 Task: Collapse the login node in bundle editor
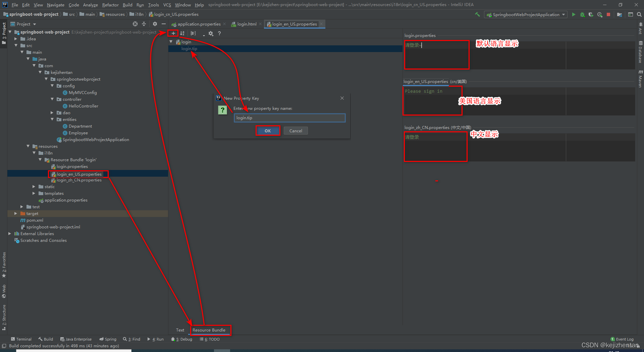pos(171,42)
